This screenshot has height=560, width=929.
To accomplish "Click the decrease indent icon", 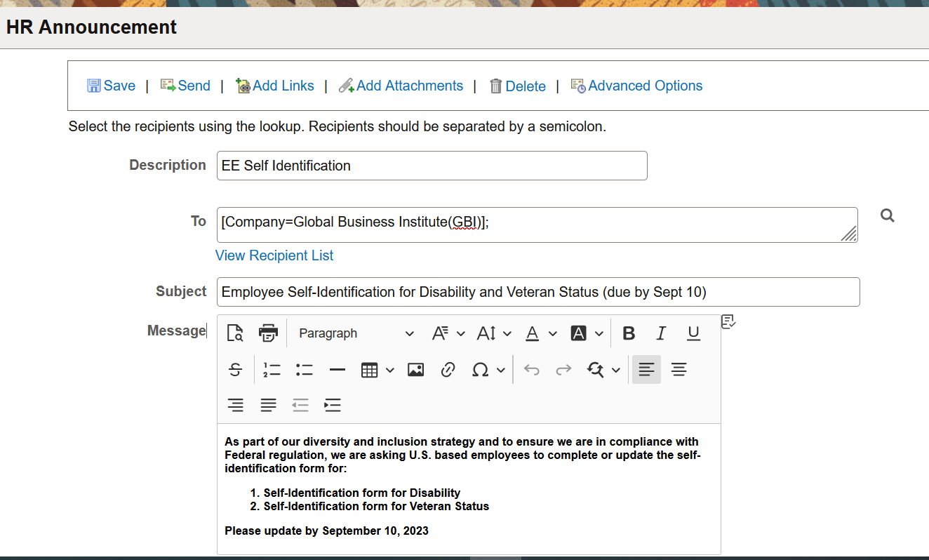I will point(300,405).
